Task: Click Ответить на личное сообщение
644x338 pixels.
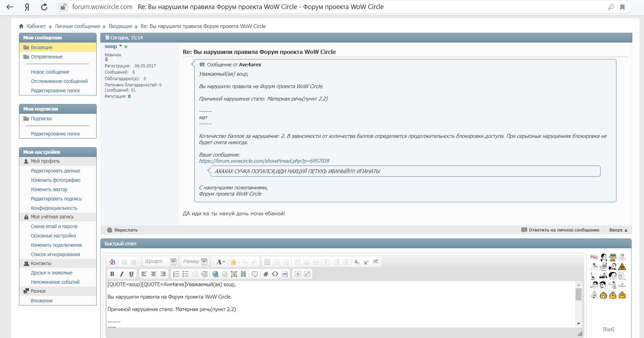Action: 564,230
